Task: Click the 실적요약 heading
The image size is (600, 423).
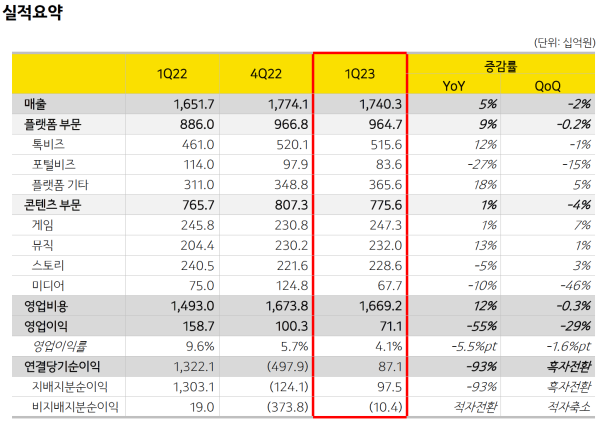Action: (33, 12)
